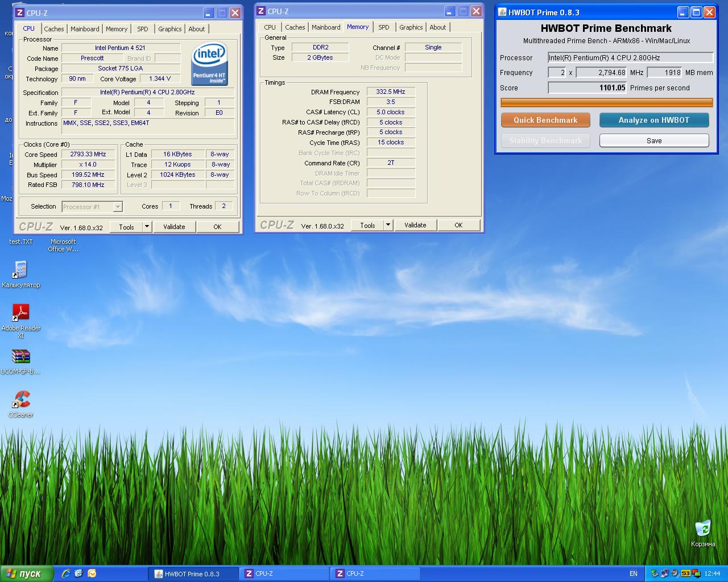
Task: Open the Graphics tab in left CPU-Z window
Action: [170, 29]
